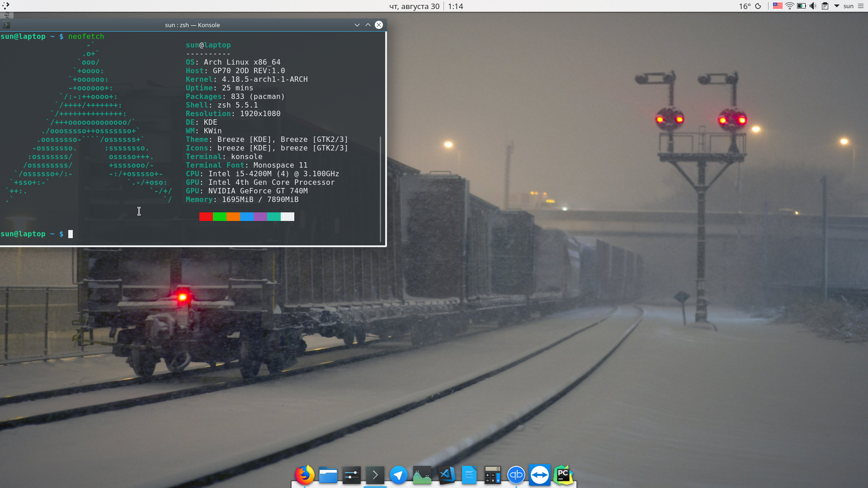Click the terminal prompt cursor line
Image resolution: width=868 pixels, height=488 pixels.
[x=37, y=234]
